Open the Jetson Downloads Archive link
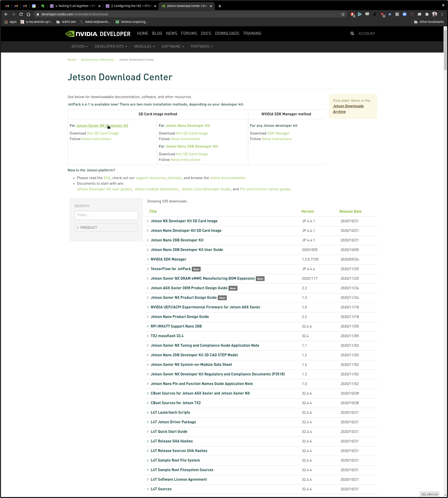 coord(348,109)
